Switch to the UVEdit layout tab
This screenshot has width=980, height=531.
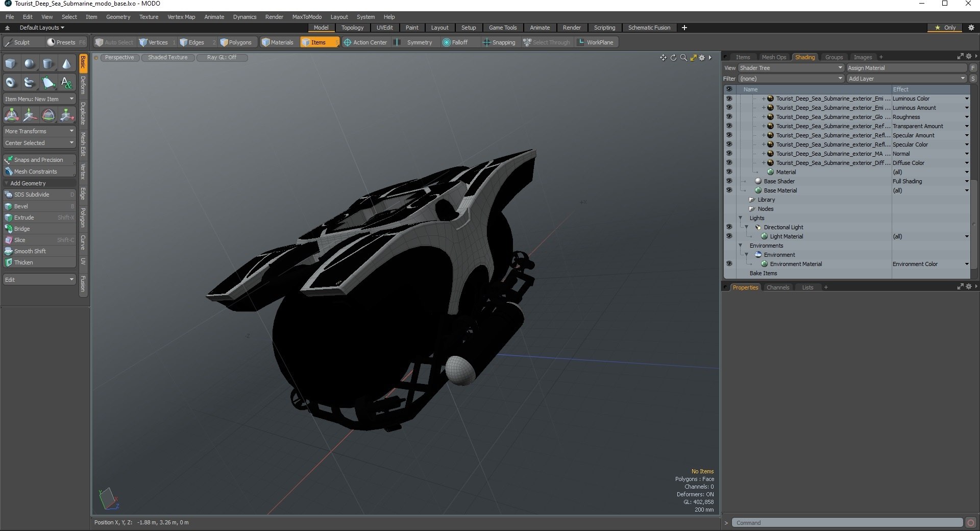point(384,28)
